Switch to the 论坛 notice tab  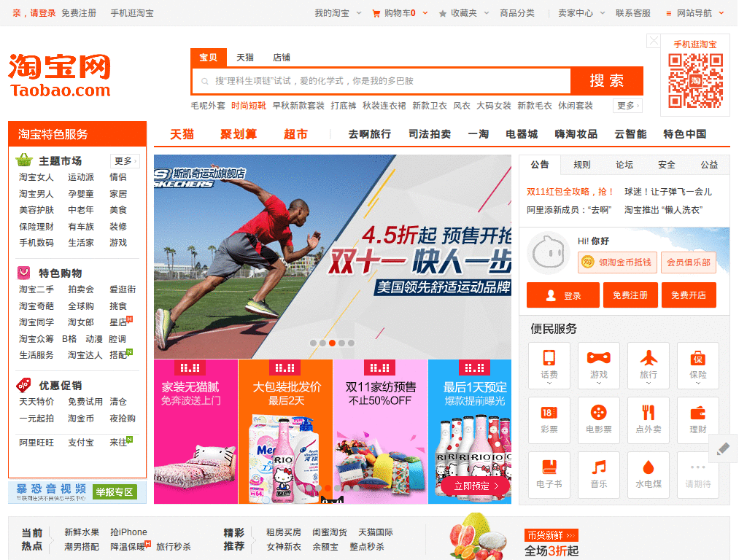624,165
